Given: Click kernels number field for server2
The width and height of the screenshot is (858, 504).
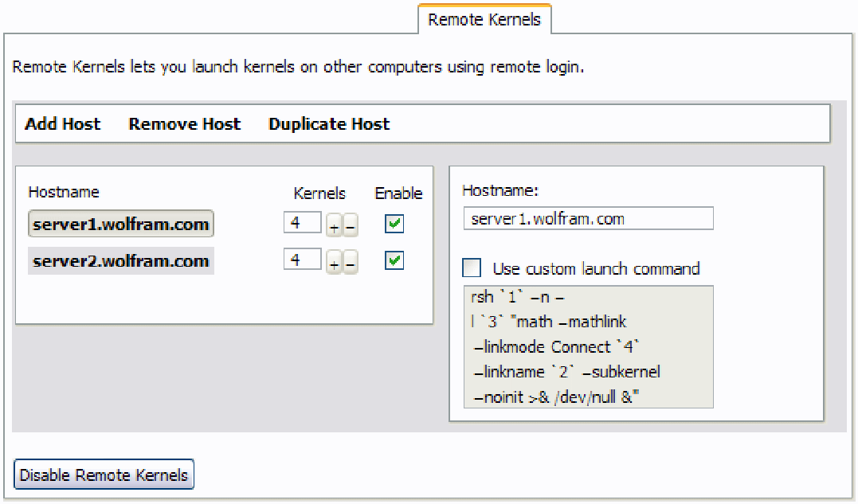Looking at the screenshot, I should 302,259.
